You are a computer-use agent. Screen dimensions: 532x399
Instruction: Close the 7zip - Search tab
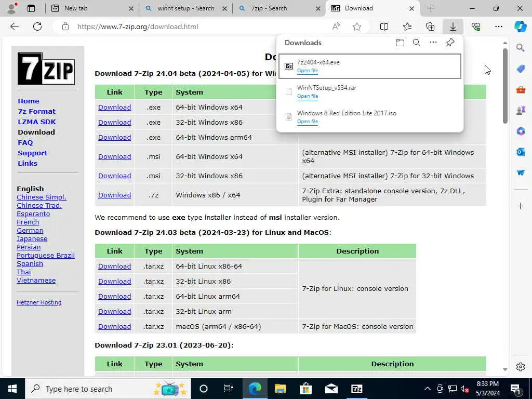pos(318,8)
